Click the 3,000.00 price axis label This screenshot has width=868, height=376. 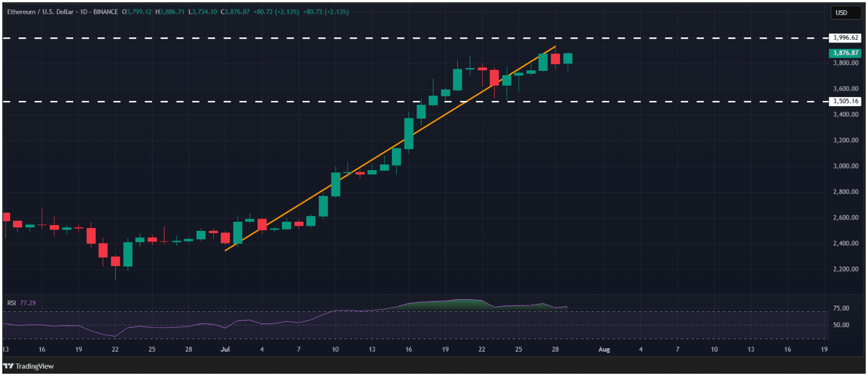point(845,166)
